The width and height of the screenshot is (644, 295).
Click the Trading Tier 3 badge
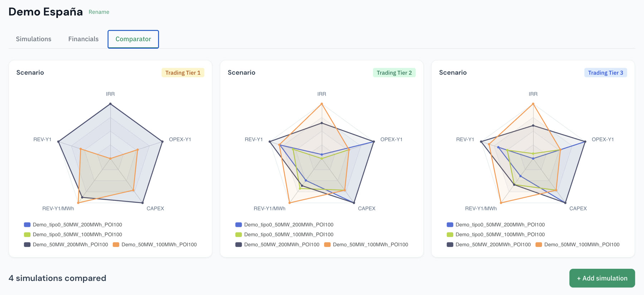click(605, 73)
